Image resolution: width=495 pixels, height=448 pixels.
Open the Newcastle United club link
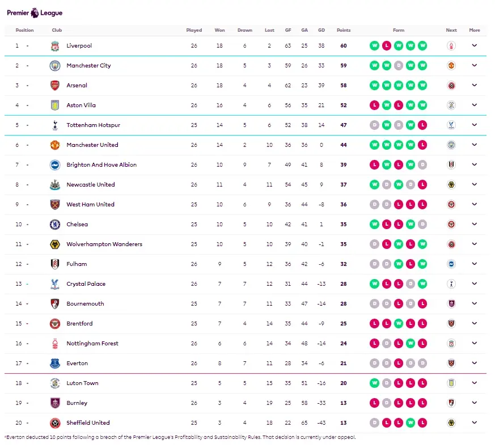(91, 185)
